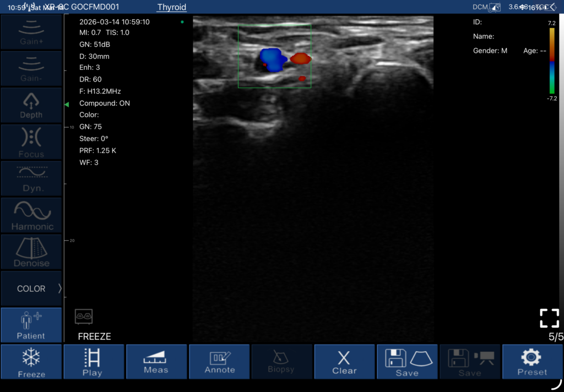Click the F: H13.2MHz frequency value
The image size is (564, 392).
[x=100, y=91]
